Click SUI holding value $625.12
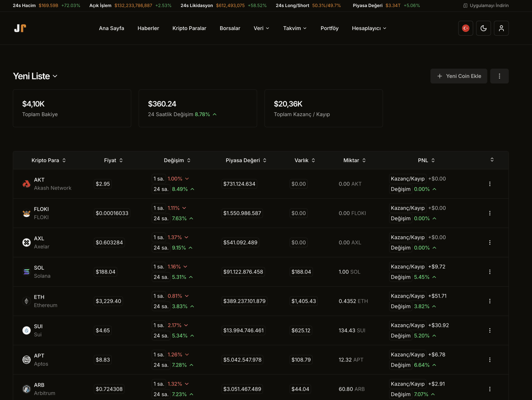 click(301, 330)
